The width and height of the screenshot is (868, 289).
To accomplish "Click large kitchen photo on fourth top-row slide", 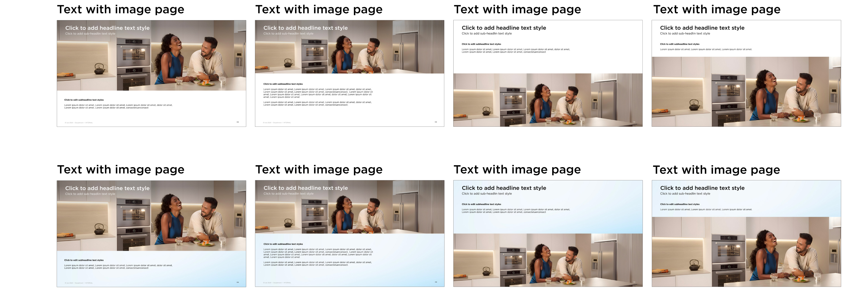I will tap(746, 92).
